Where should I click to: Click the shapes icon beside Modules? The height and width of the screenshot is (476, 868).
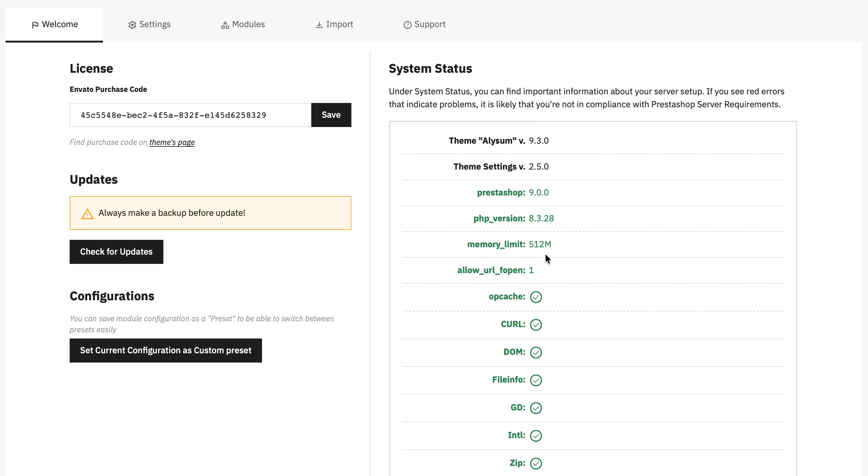[225, 25]
